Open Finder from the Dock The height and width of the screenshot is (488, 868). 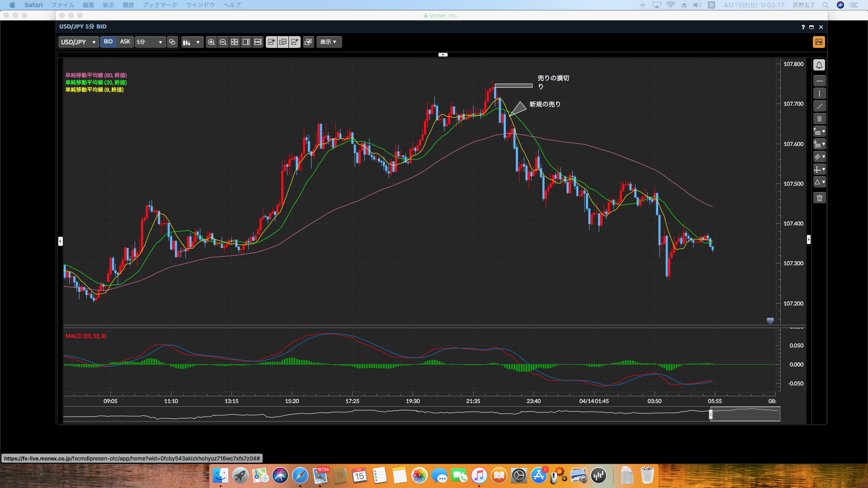(221, 475)
